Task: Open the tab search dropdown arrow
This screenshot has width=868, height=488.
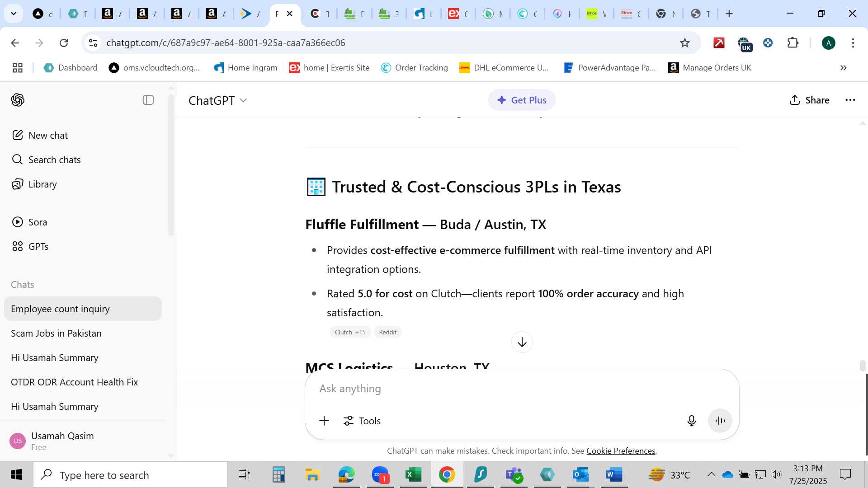Action: 14,14
